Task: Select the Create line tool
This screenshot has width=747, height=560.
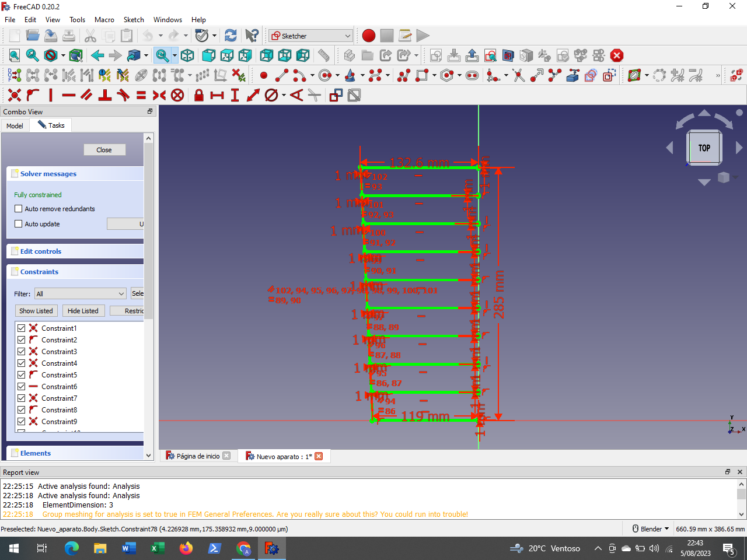Action: pyautogui.click(x=281, y=75)
